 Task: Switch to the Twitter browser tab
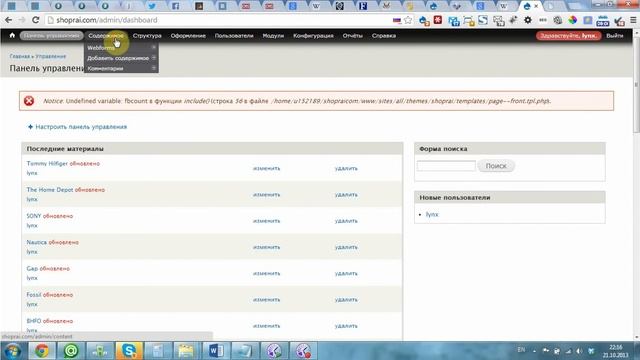(x=152, y=6)
